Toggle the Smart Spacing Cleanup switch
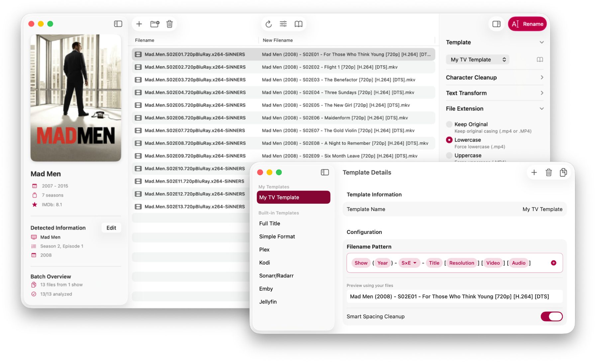 551,317
